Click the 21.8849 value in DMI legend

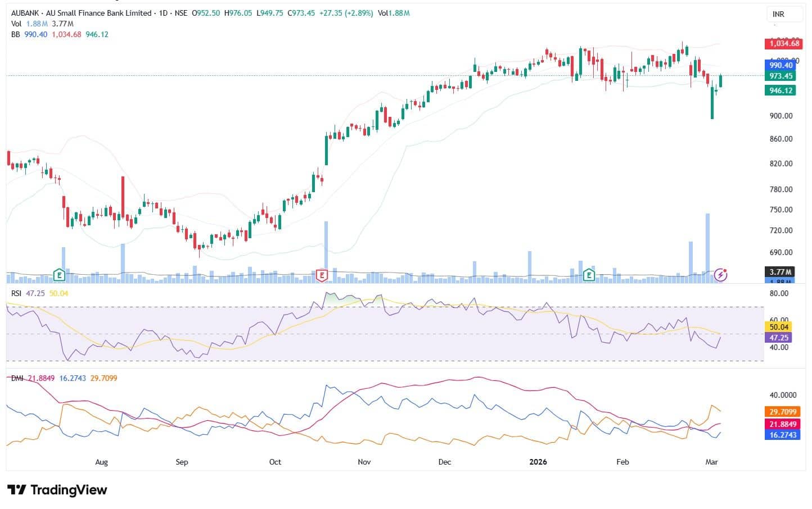[42, 378]
